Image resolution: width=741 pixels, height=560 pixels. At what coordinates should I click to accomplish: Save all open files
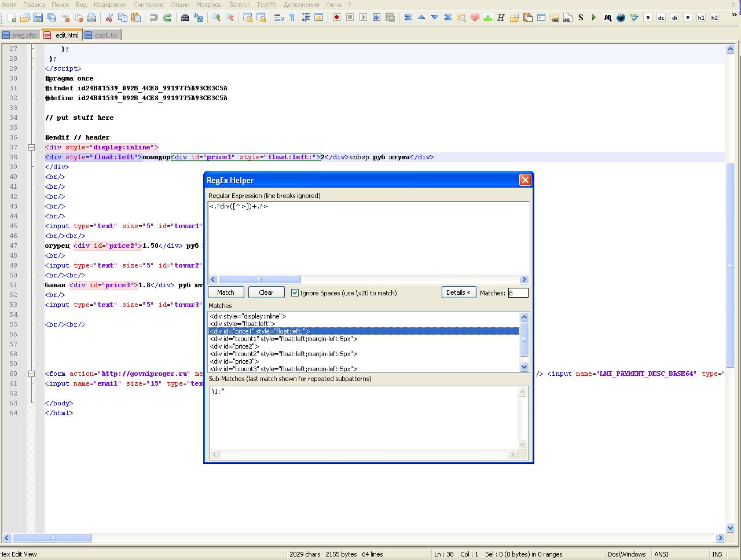point(52,17)
